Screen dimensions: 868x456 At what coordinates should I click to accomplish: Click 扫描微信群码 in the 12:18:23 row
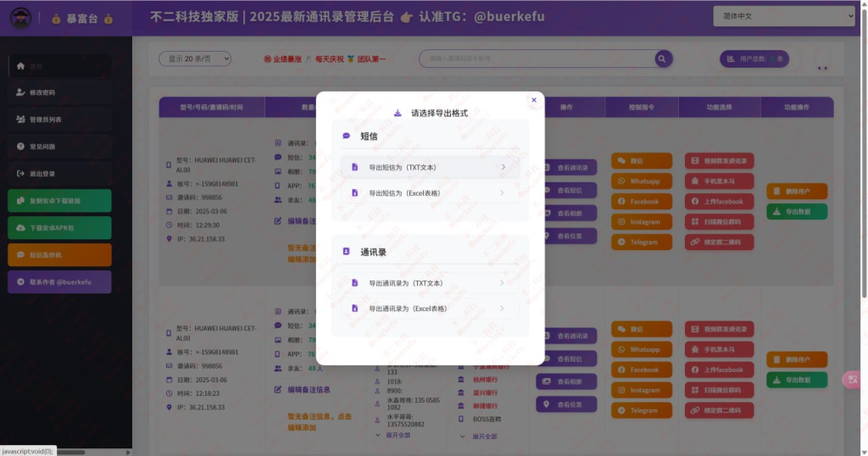(x=719, y=390)
